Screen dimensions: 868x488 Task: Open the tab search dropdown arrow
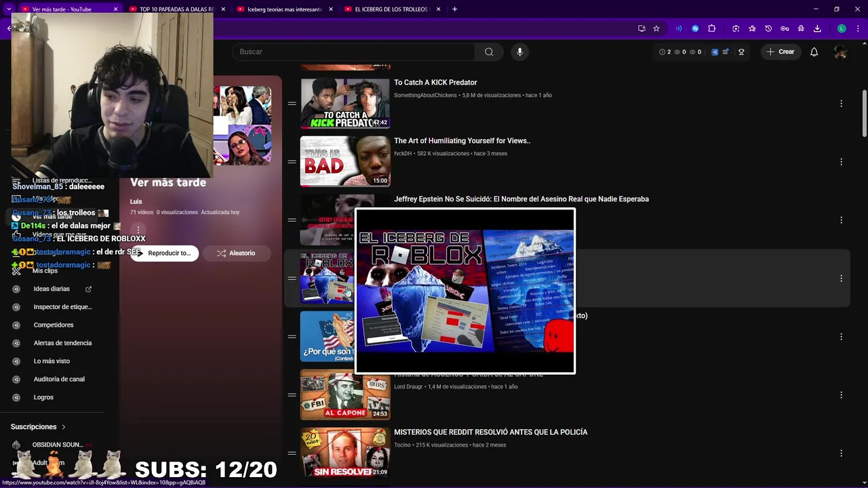pos(9,9)
